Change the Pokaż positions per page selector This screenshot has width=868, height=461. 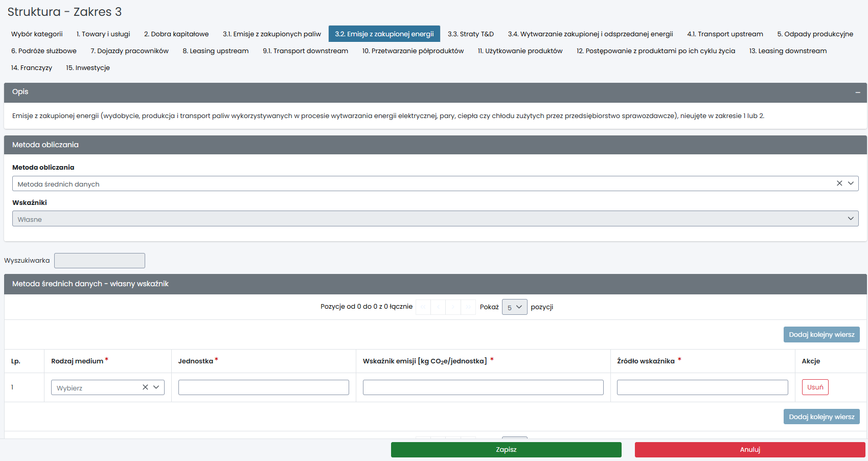tap(514, 307)
